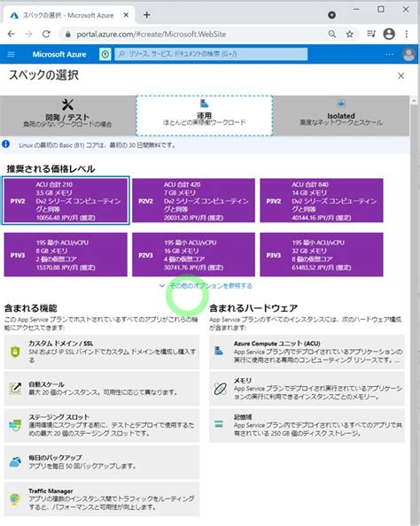Click the ステージング スロット feature title
This screenshot has width=420, height=526.
(x=59, y=417)
